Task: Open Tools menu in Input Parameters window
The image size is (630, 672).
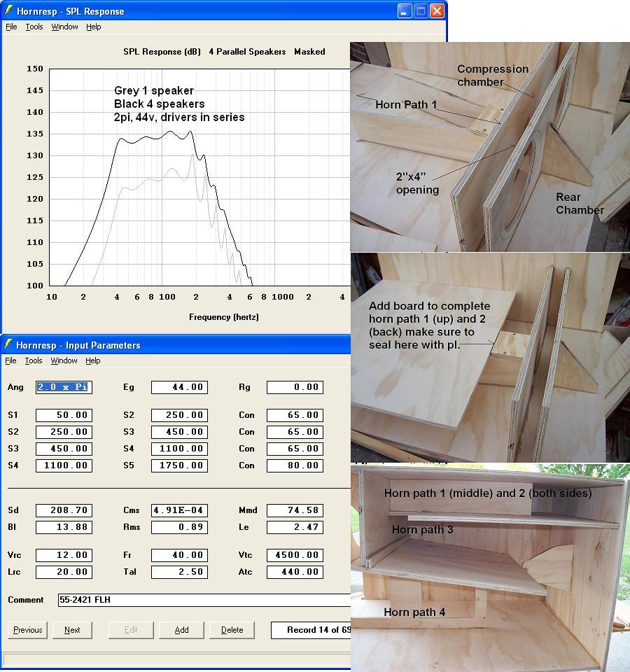Action: (34, 361)
